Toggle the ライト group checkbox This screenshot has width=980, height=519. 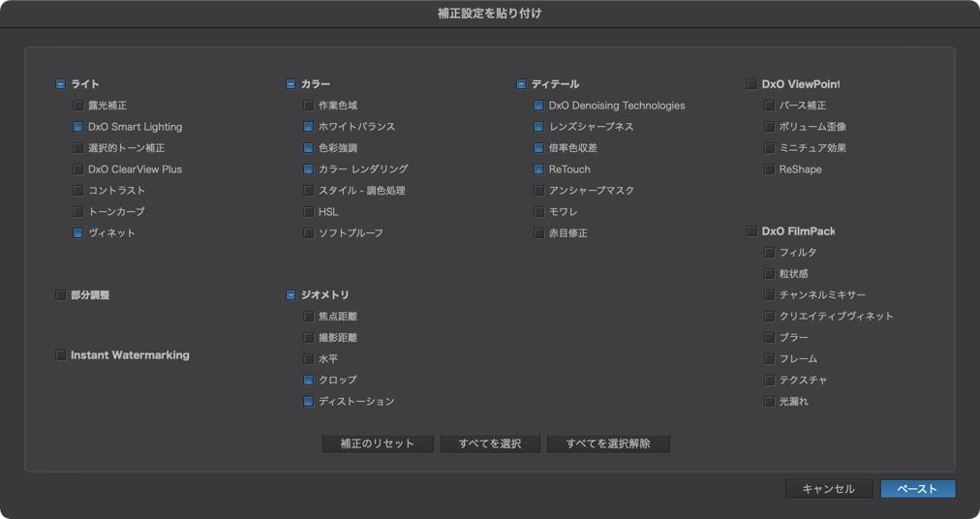[x=61, y=84]
